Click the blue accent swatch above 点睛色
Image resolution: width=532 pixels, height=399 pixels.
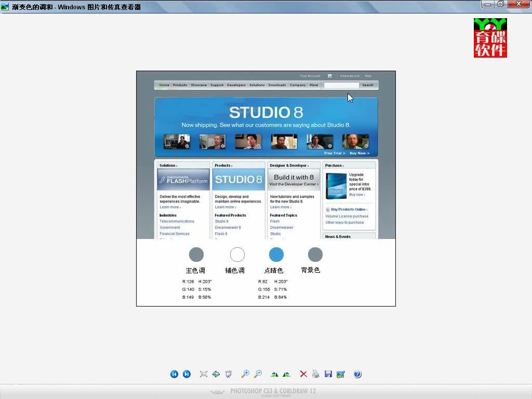tap(276, 255)
